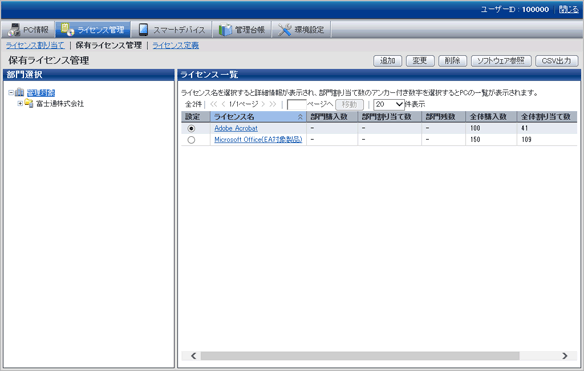Screen dimensions: 584x371
Task: Go to previous page arrow
Action: click(x=223, y=104)
